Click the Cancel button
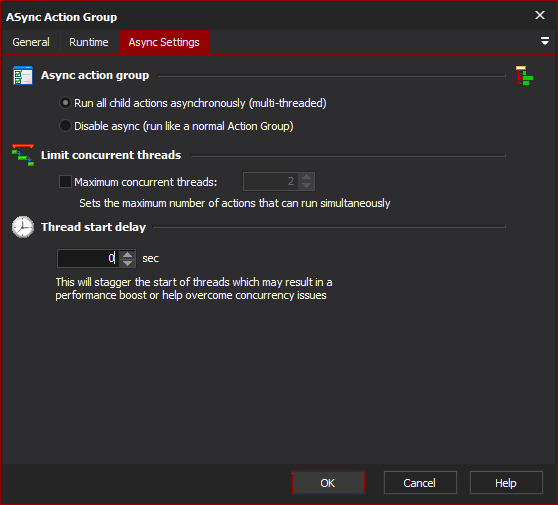The width and height of the screenshot is (558, 505). [420, 483]
